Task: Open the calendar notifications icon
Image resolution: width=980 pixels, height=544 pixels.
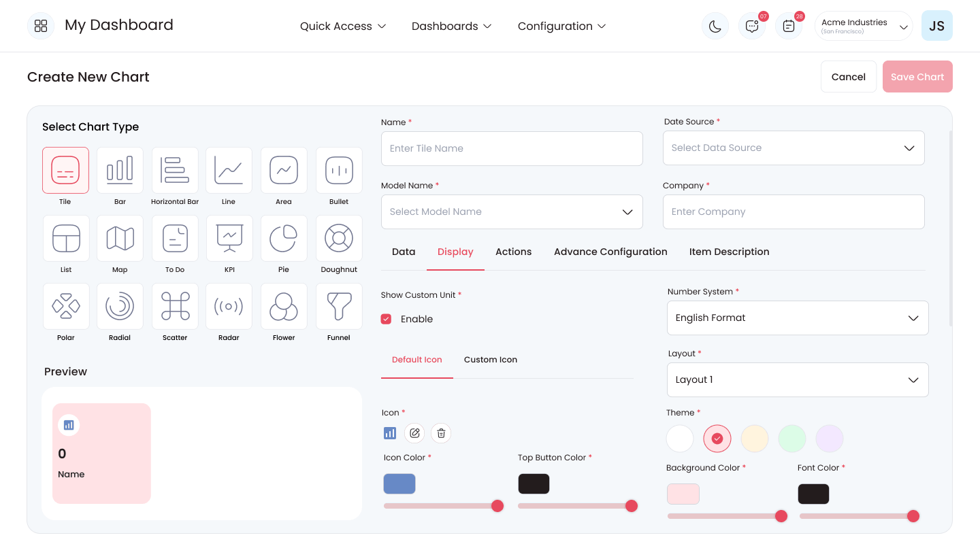Action: click(x=789, y=26)
